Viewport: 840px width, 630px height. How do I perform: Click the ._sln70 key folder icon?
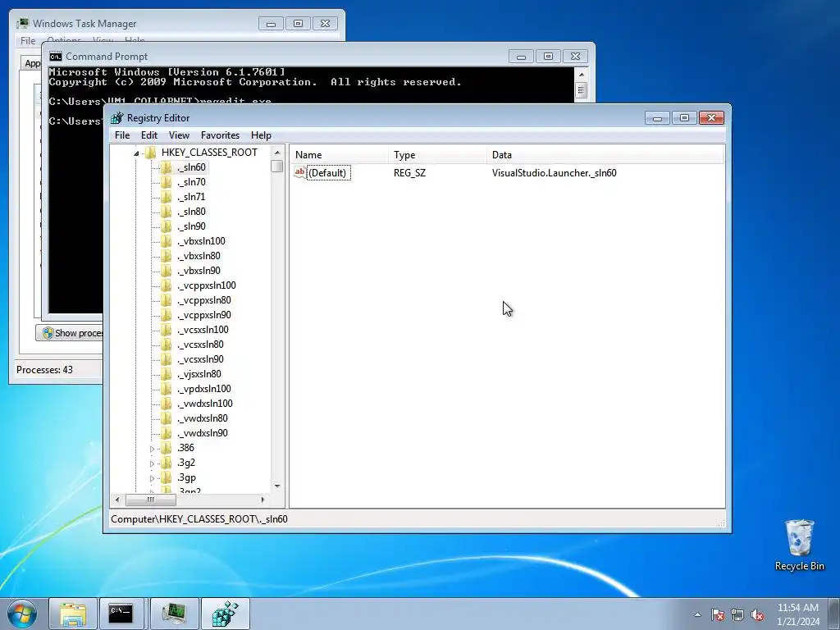[x=166, y=182]
